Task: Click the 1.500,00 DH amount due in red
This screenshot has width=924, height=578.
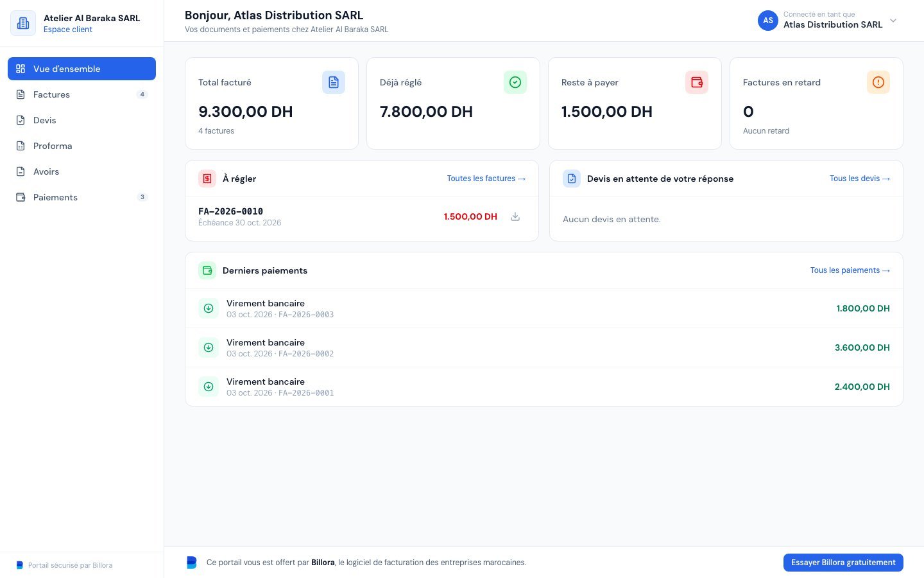Action: 470,216
